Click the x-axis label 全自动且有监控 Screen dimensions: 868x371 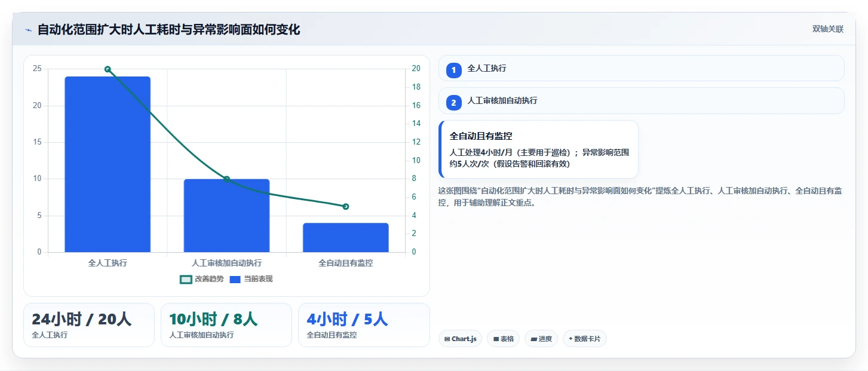click(x=345, y=263)
